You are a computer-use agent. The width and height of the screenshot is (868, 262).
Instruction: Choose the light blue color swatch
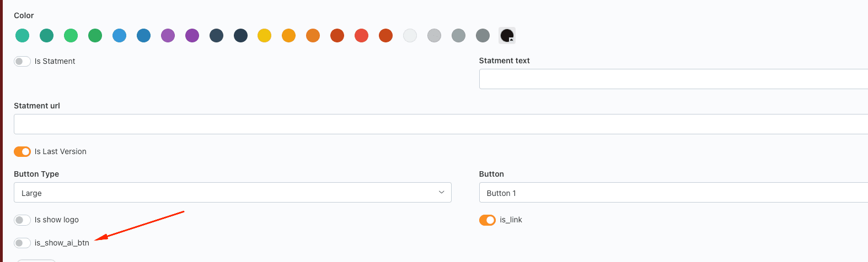(119, 36)
